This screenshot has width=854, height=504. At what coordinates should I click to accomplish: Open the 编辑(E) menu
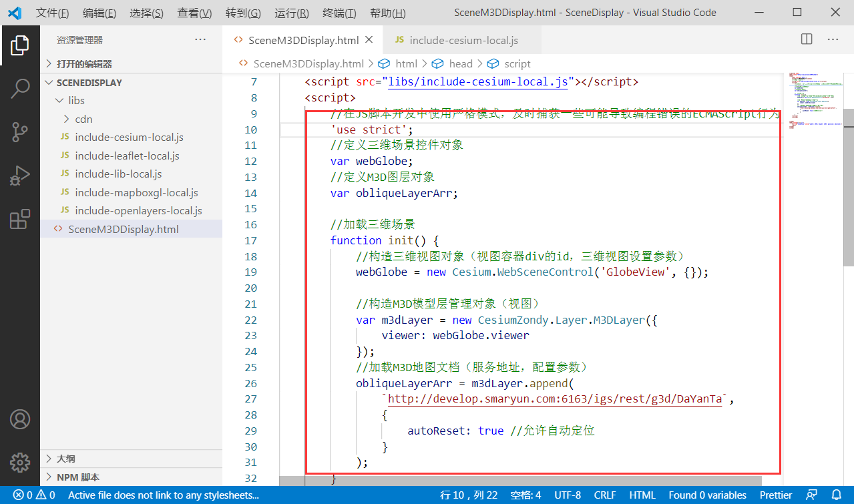99,13
